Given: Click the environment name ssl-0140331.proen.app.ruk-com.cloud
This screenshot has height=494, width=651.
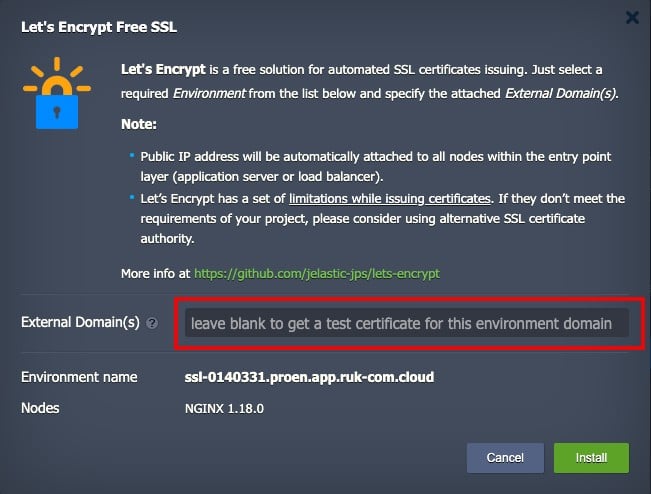Looking at the screenshot, I should point(309,377).
